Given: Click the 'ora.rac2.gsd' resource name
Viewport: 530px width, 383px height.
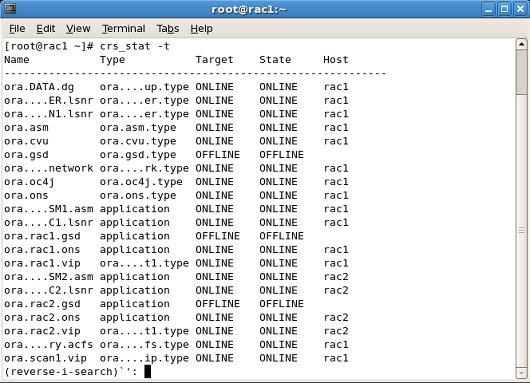Looking at the screenshot, I should [x=42, y=304].
